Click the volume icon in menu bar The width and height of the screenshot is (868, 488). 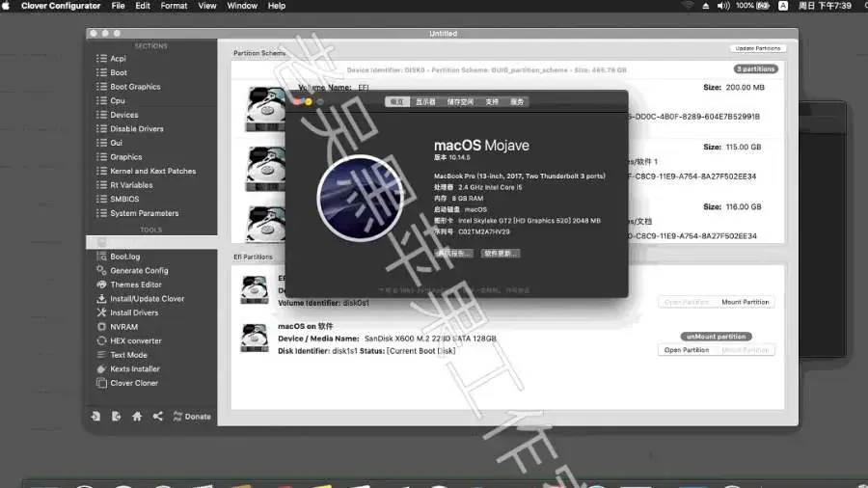(723, 6)
